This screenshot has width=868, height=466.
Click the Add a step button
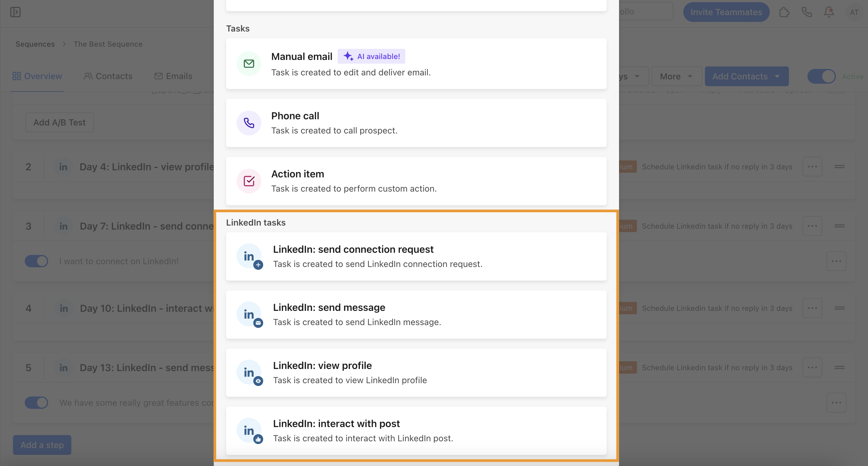[x=42, y=445]
